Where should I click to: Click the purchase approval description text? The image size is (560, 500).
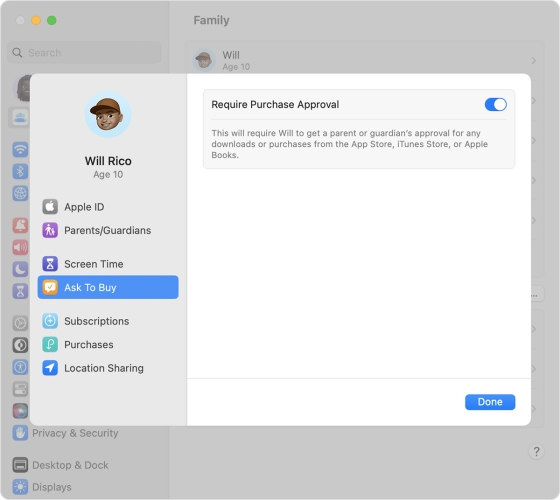point(350,144)
